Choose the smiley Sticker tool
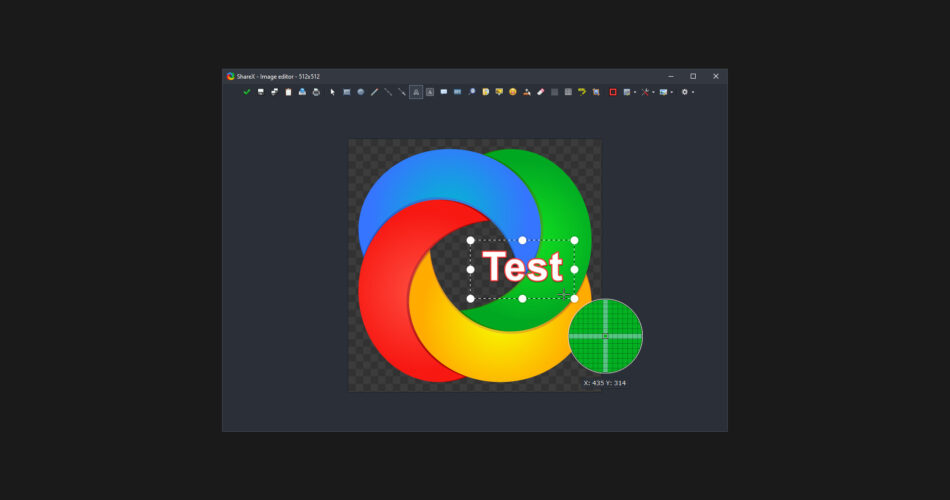 (x=513, y=92)
